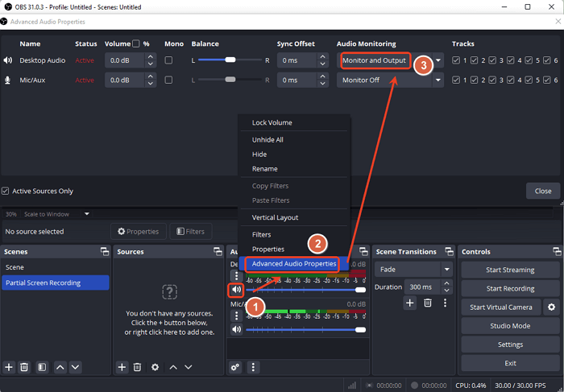Click Start Recording button
The width and height of the screenshot is (564, 392).
click(509, 288)
